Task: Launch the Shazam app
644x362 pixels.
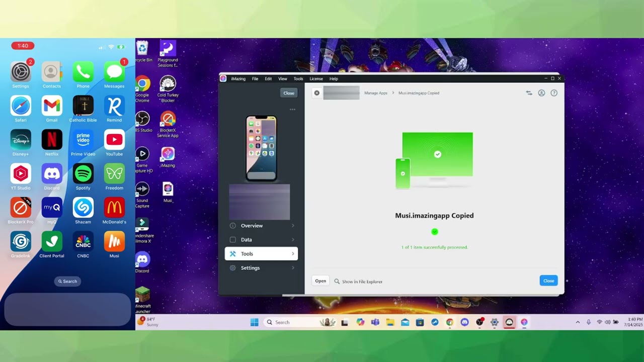Action: click(83, 207)
